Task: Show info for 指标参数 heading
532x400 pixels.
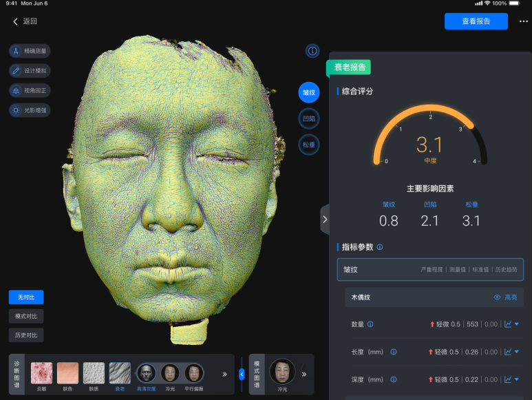Action: (x=380, y=247)
